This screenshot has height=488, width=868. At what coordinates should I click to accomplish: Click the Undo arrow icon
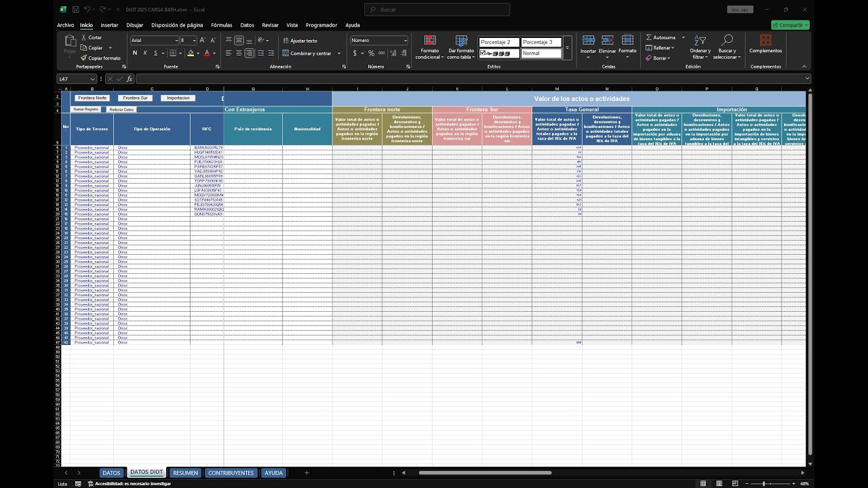pos(88,9)
